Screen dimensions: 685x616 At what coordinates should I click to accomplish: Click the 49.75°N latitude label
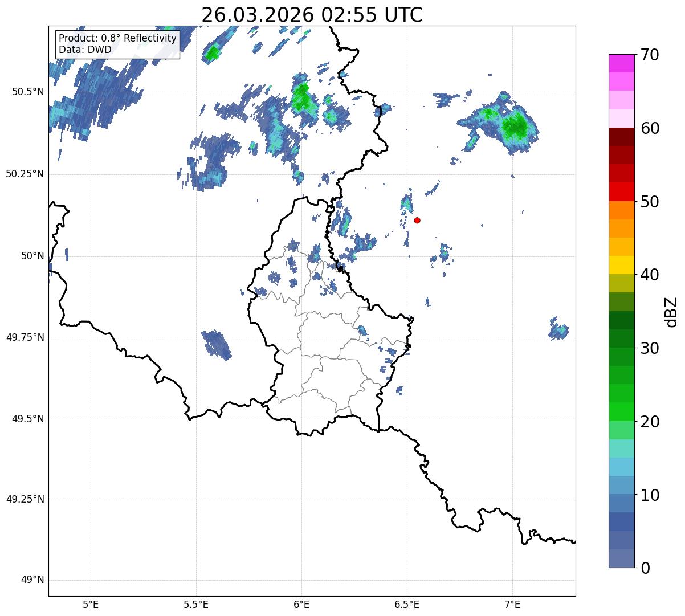tap(25, 337)
